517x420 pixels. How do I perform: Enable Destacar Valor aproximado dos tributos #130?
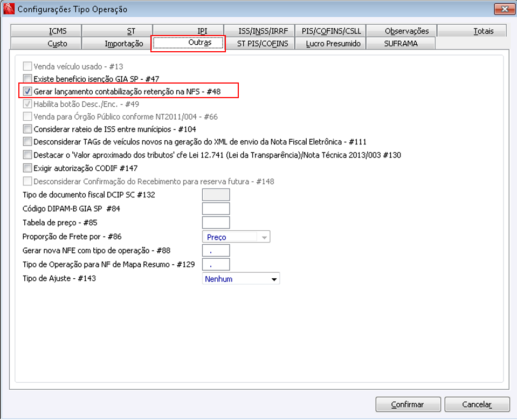(x=27, y=155)
